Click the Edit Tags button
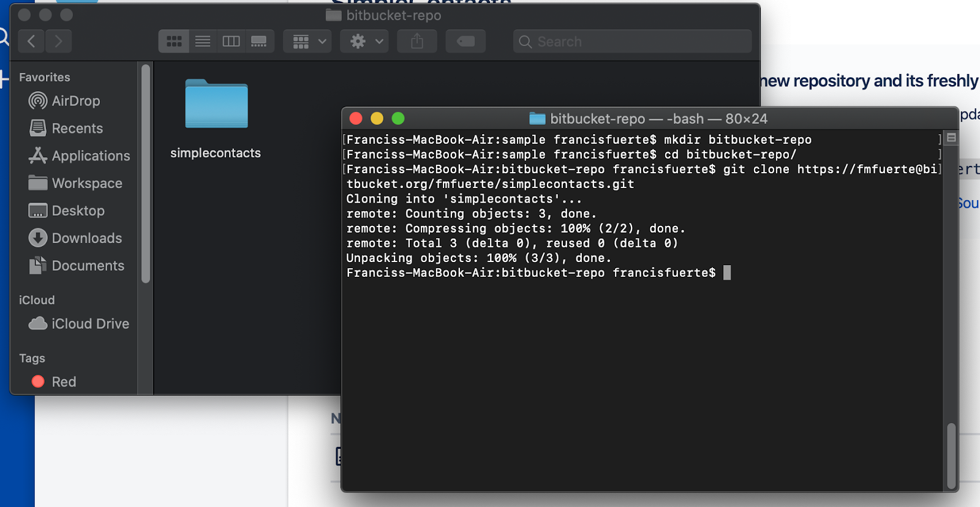The image size is (980, 507). (x=466, y=41)
